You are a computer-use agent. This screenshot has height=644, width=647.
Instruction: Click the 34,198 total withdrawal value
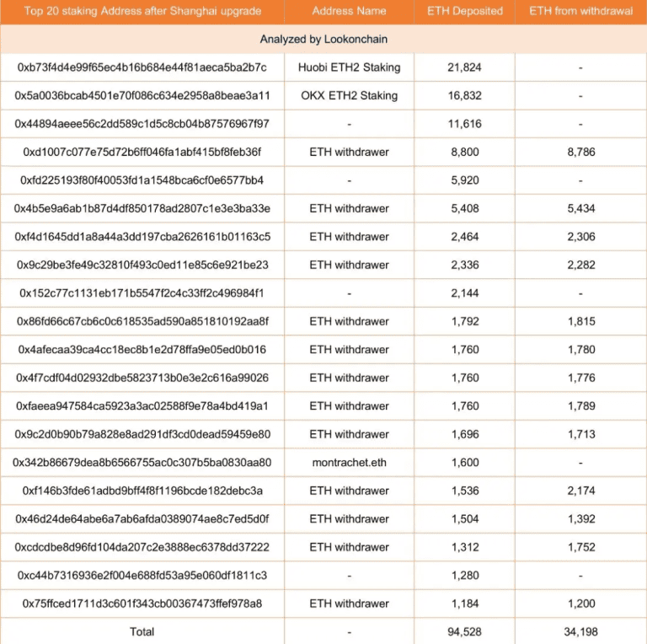click(581, 631)
